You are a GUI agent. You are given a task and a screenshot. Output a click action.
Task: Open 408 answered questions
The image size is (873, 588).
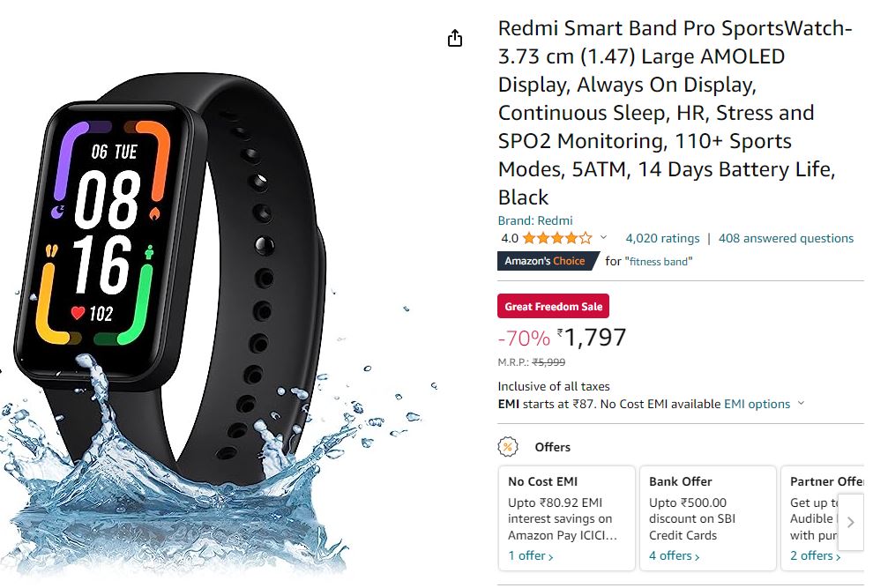tap(786, 238)
